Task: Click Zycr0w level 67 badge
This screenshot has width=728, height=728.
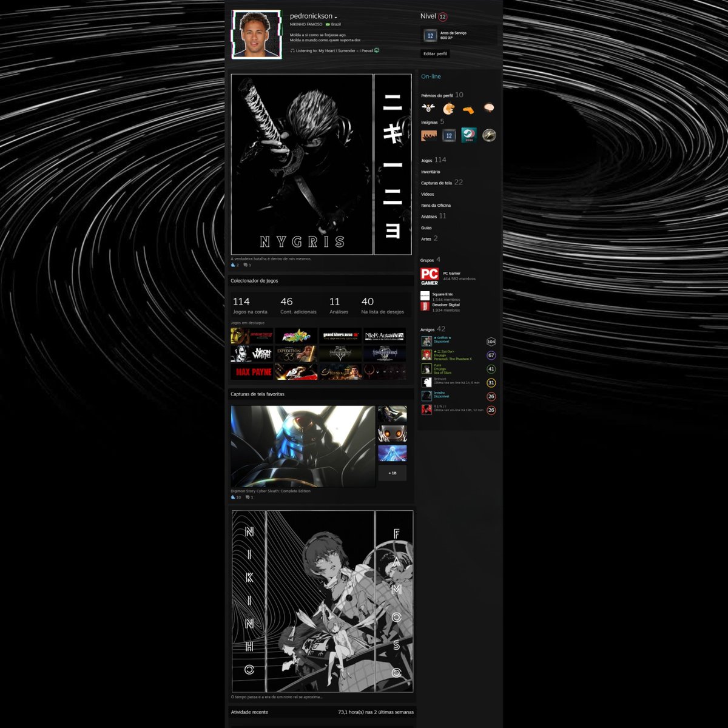Action: tap(491, 356)
